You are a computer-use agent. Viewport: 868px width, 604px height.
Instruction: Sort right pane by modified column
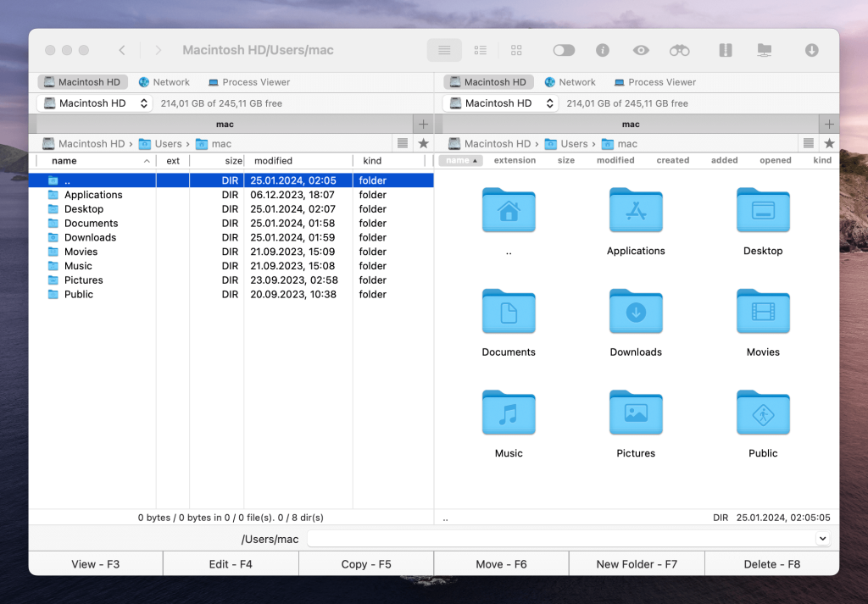(x=615, y=160)
